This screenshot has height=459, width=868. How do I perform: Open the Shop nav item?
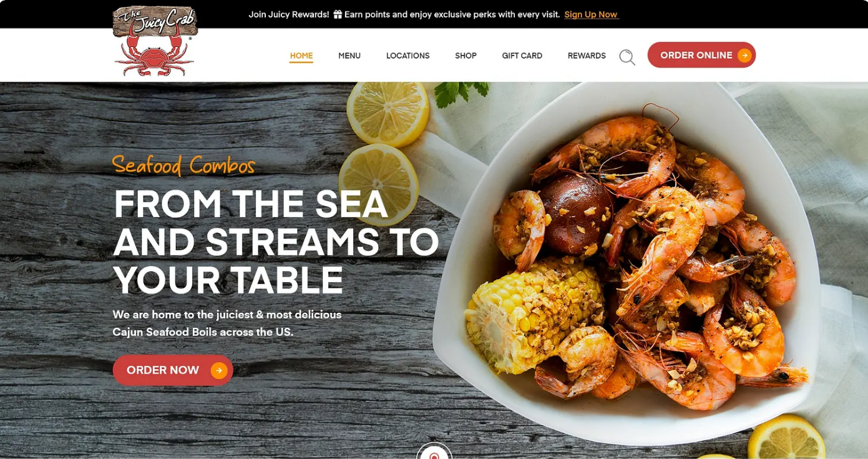coord(466,56)
